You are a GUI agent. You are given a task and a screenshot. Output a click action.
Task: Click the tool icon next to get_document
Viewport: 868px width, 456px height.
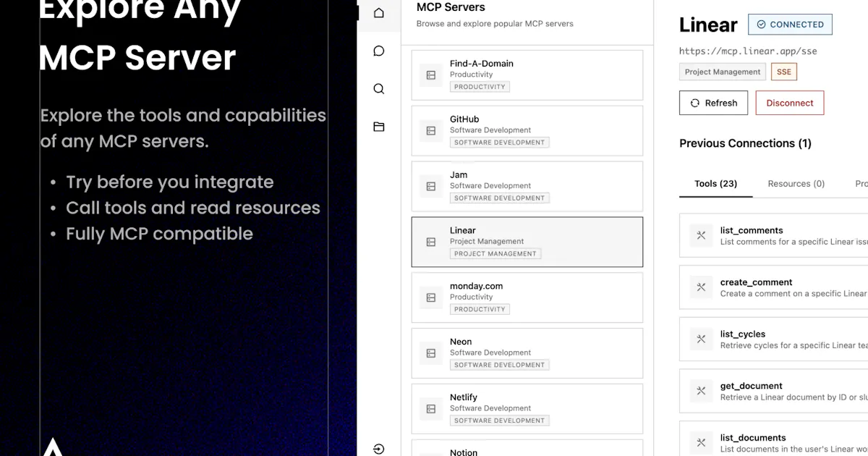pos(701,391)
